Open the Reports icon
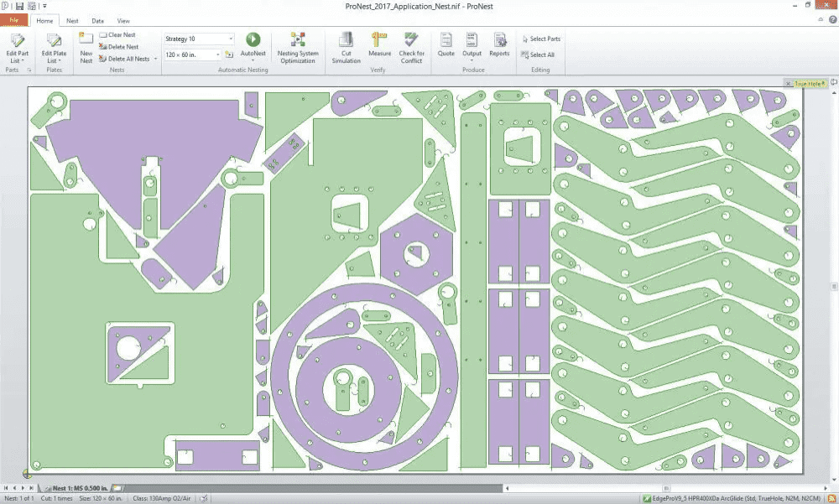839x504 pixels. 499,39
